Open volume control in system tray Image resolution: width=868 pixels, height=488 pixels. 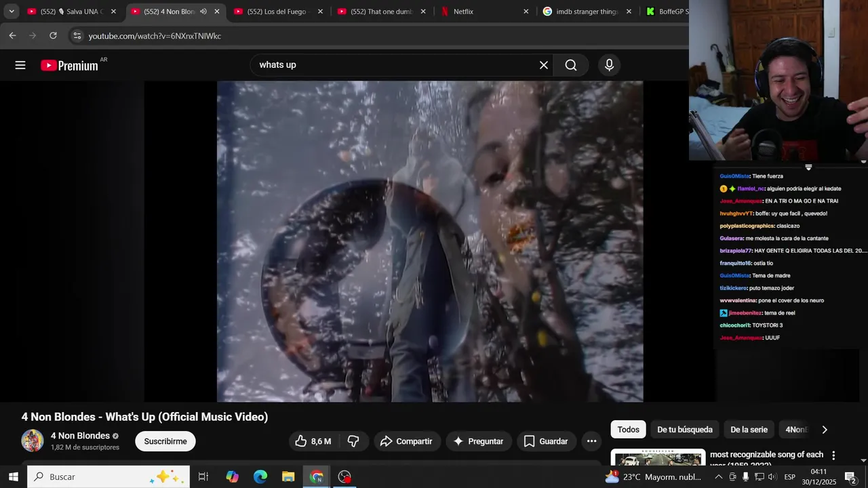tap(771, 476)
